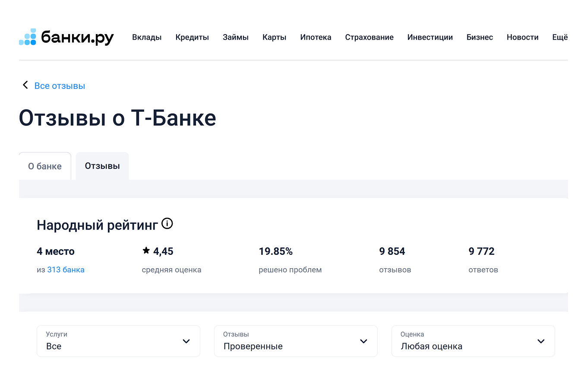Open the Услуги dropdown showing Все

(118, 341)
